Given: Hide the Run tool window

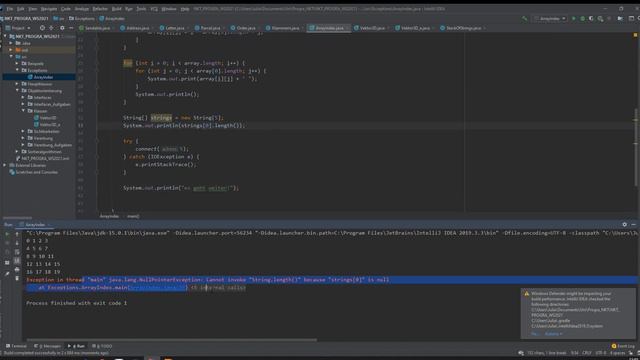Looking at the screenshot, I should pos(633,224).
